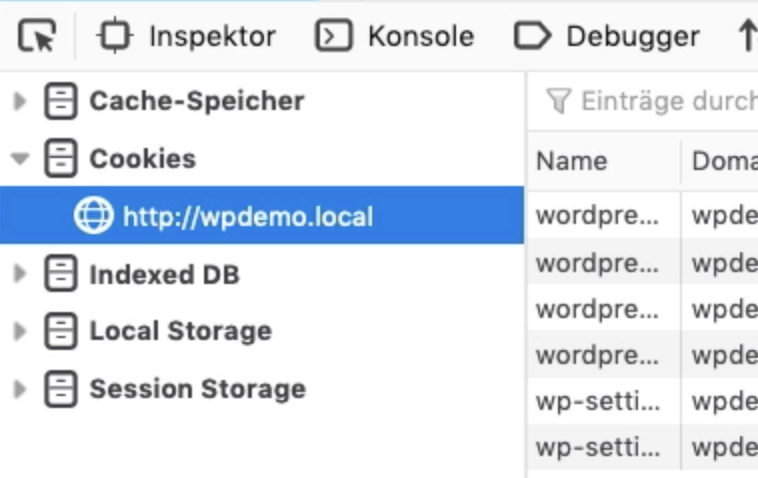The width and height of the screenshot is (758, 478).
Task: Click the Local Storage cabinet icon
Action: pos(60,331)
